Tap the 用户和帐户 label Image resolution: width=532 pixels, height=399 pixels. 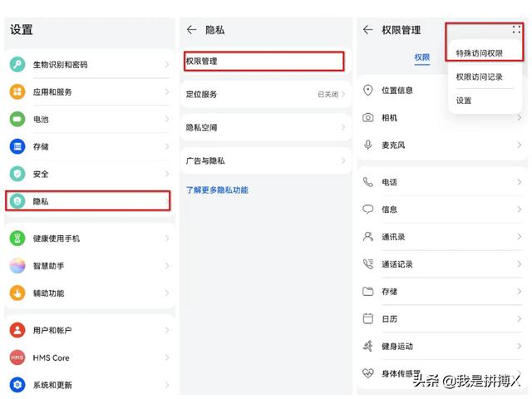(52, 331)
